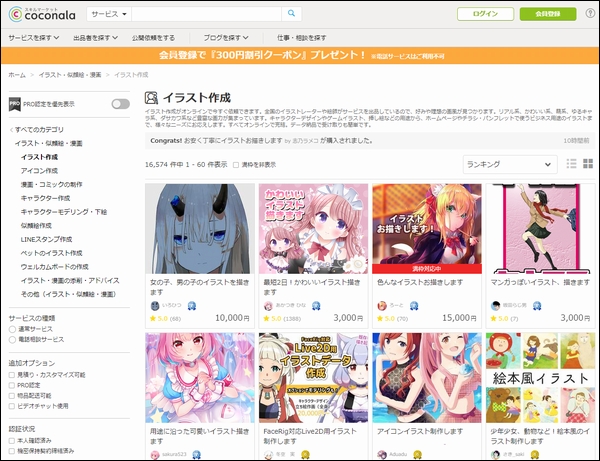Click the search text input field
The height and width of the screenshot is (461, 600).
click(x=207, y=14)
